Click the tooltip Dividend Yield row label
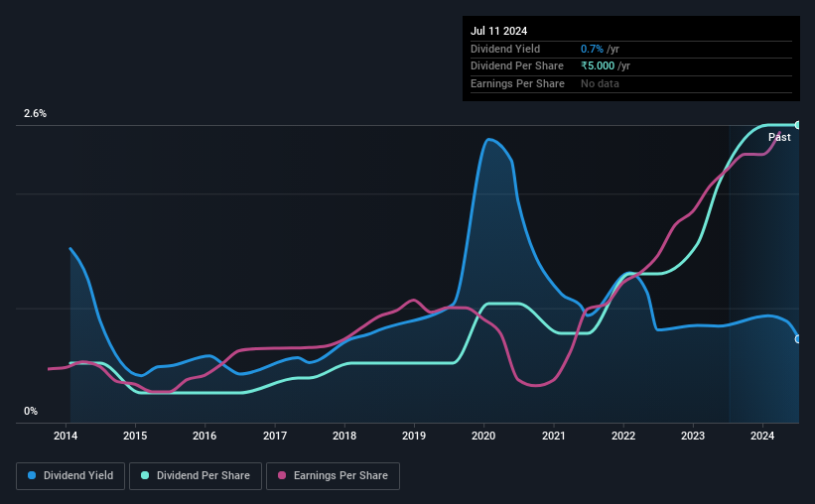 505,49
